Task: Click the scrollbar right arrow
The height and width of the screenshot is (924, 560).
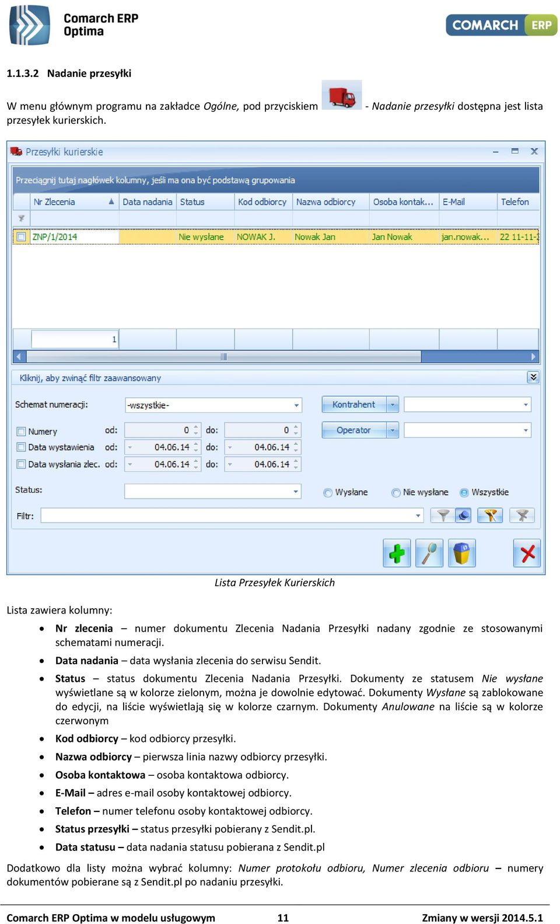Action: pyautogui.click(x=533, y=357)
